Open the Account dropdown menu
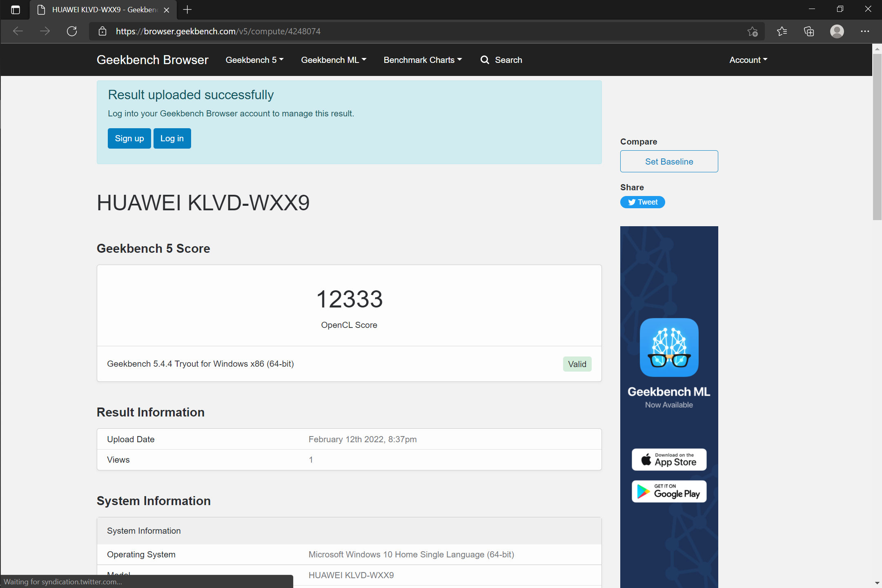The width and height of the screenshot is (882, 588). pos(748,60)
